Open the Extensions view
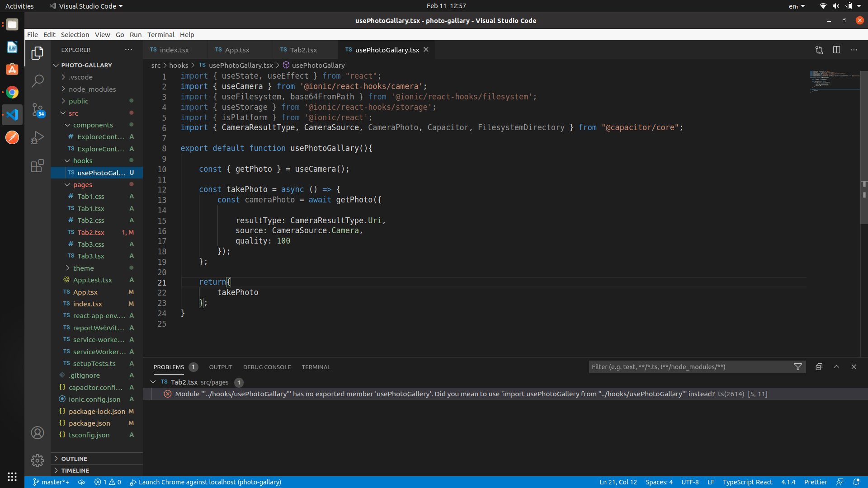This screenshot has height=488, width=868. coord(38,166)
